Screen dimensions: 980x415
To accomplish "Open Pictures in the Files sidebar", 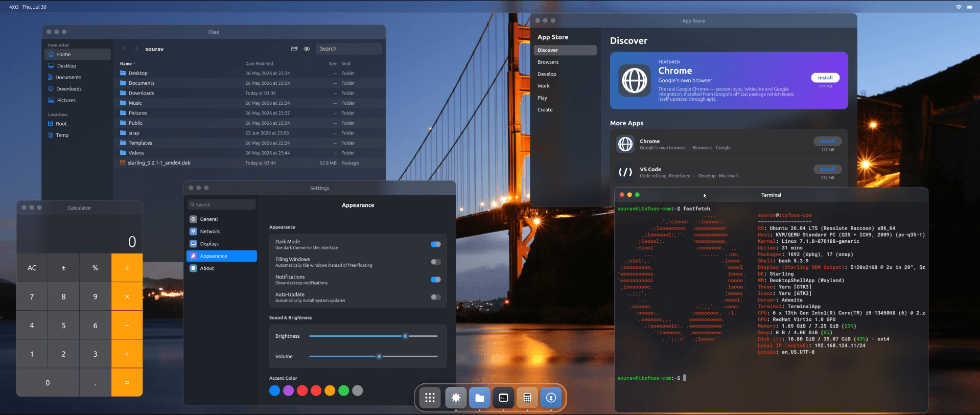I will [x=78, y=100].
